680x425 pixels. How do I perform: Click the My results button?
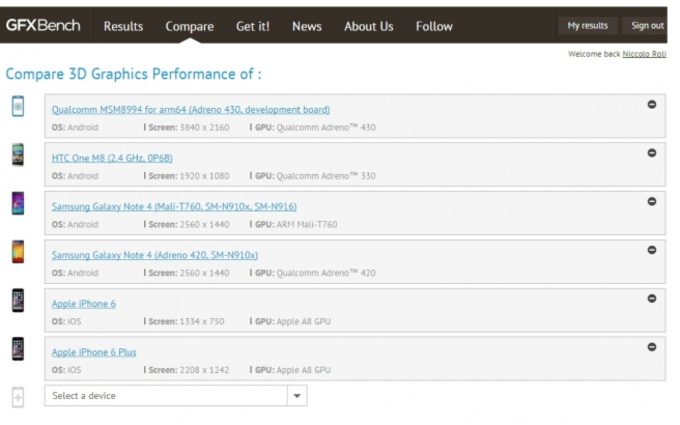coord(588,26)
